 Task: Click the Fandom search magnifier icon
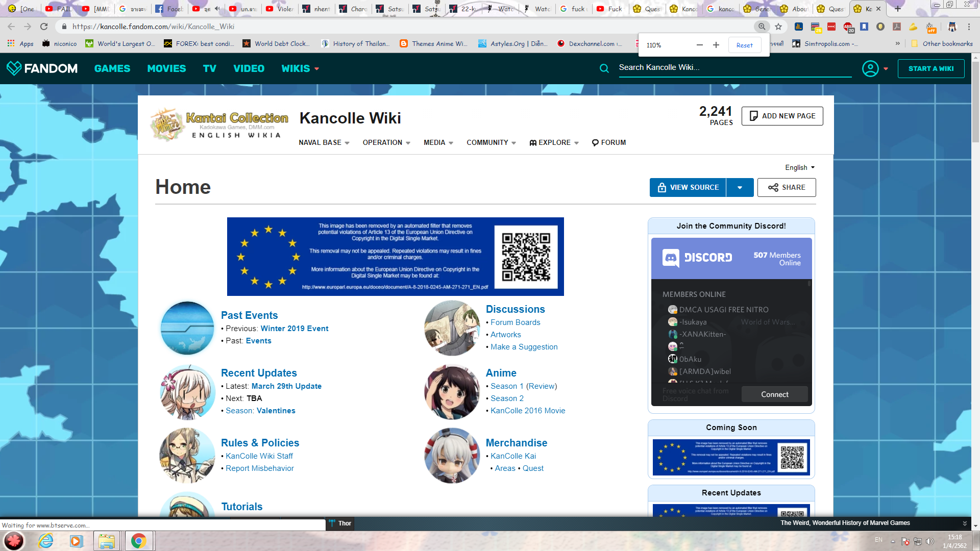click(x=604, y=68)
